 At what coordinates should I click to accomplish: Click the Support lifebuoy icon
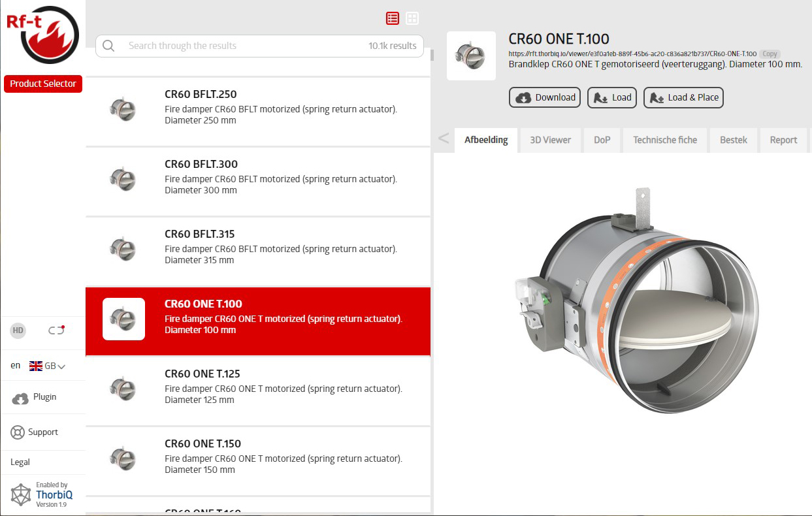[x=18, y=432]
